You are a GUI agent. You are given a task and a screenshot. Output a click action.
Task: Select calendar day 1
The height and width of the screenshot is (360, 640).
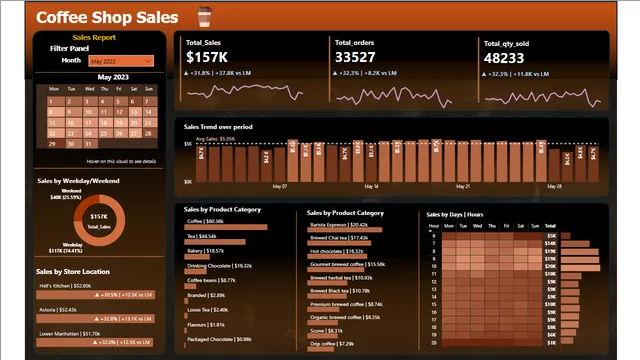point(56,101)
